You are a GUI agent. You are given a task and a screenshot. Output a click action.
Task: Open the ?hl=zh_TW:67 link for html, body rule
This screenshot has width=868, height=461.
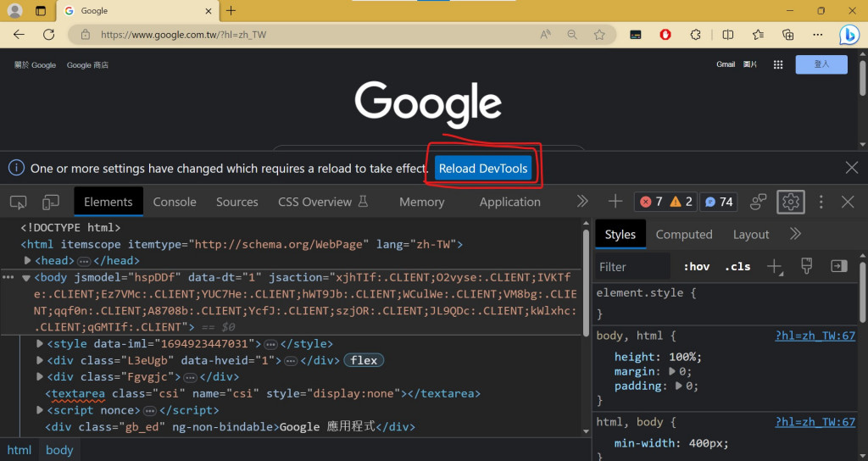click(x=815, y=422)
